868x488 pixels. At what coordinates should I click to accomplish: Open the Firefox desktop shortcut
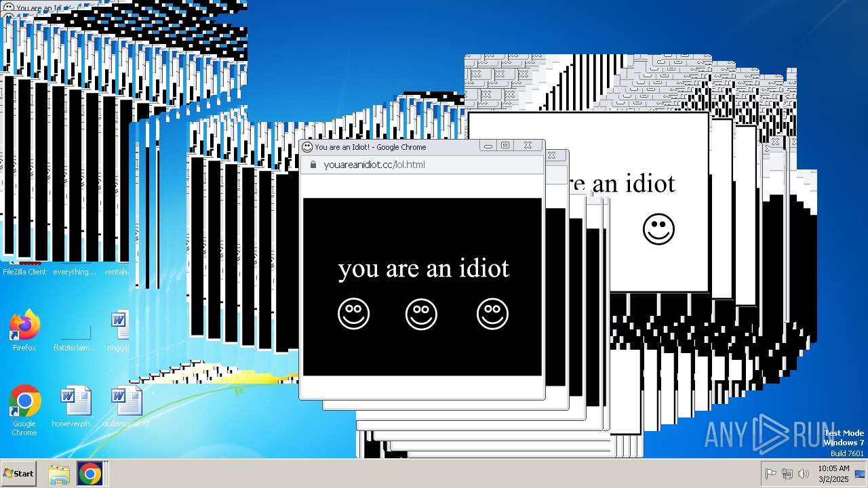pyautogui.click(x=24, y=331)
